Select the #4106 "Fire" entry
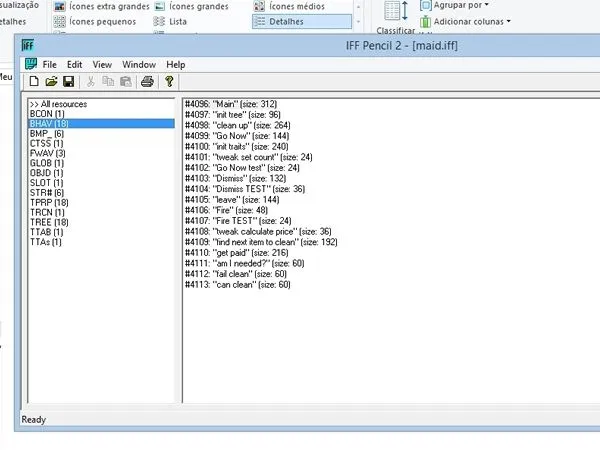Image resolution: width=600 pixels, height=450 pixels. [226, 210]
